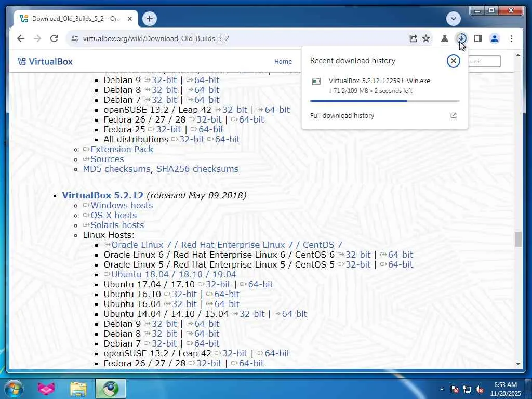Screen dimensions: 532x399
Task: Close the recent download history popup
Action: coord(453,61)
